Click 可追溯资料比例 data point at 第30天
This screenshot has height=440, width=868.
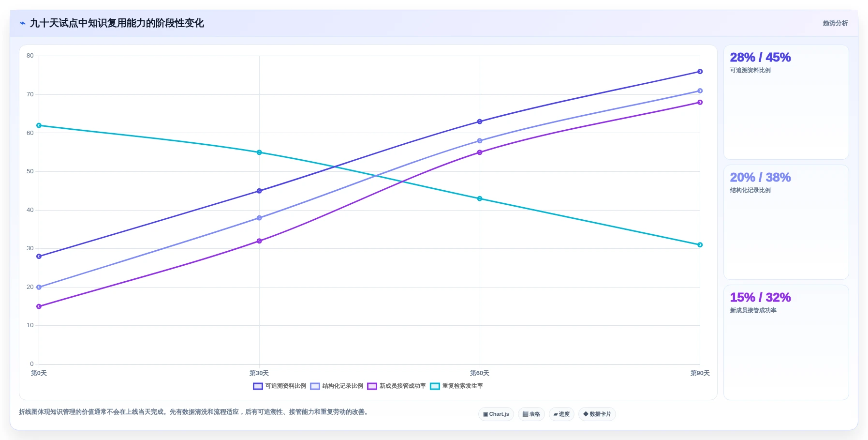point(259,191)
